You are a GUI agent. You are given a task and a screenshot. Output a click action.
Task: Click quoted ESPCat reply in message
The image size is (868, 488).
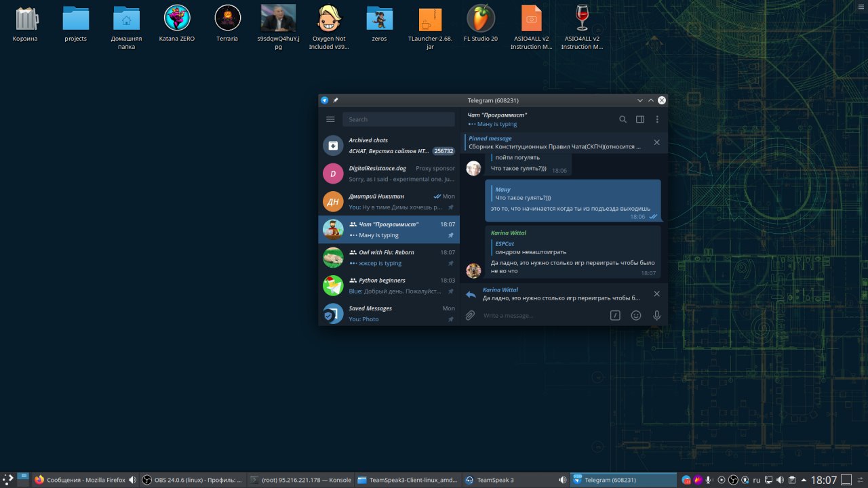pos(532,247)
